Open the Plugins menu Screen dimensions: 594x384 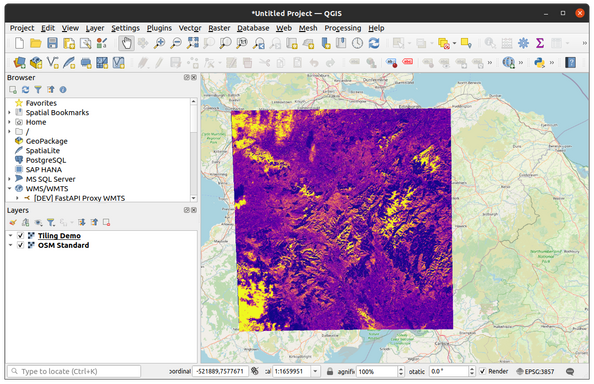[159, 28]
